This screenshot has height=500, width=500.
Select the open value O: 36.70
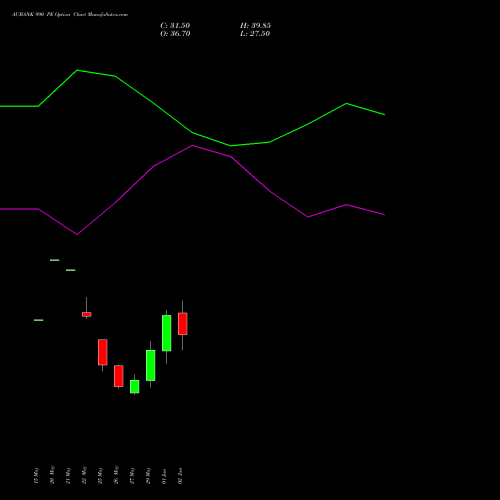175,34
